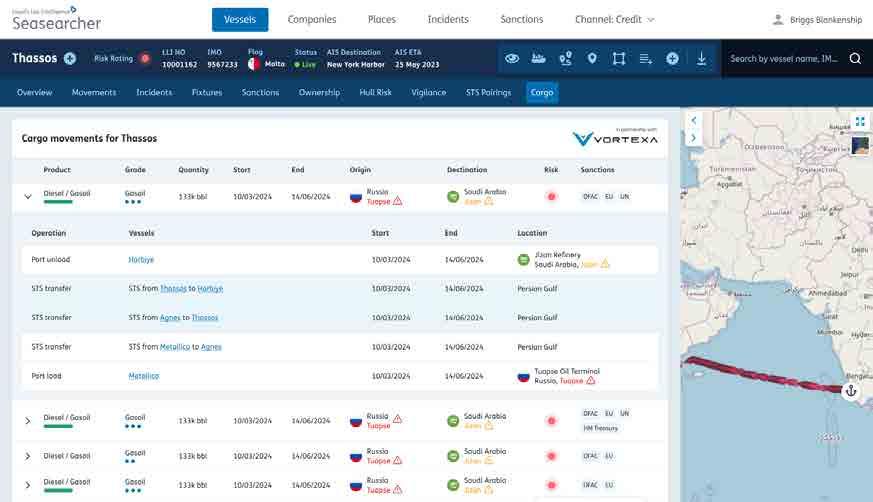Switch to the Ownership tab
873x502 pixels.
pyautogui.click(x=319, y=92)
